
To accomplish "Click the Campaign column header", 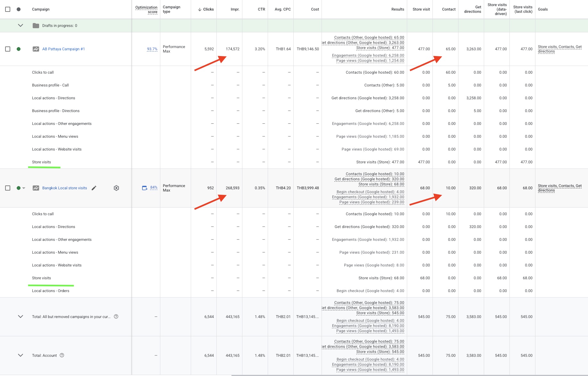I will point(41,9).
